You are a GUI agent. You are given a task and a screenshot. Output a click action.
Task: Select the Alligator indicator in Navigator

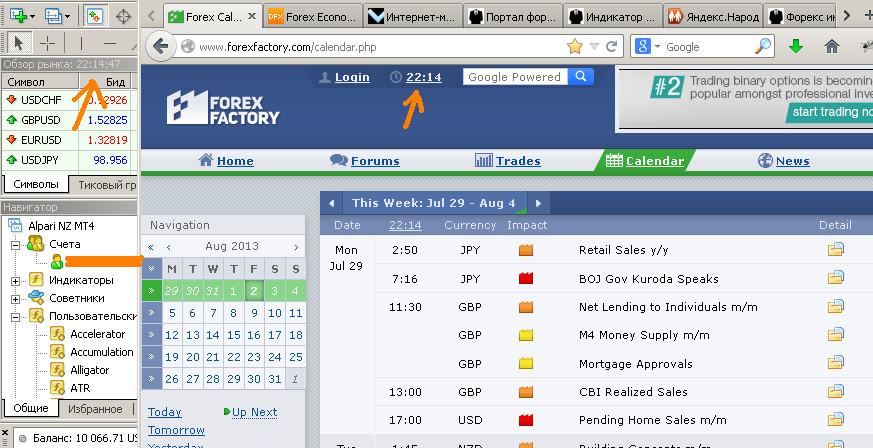pos(89,370)
